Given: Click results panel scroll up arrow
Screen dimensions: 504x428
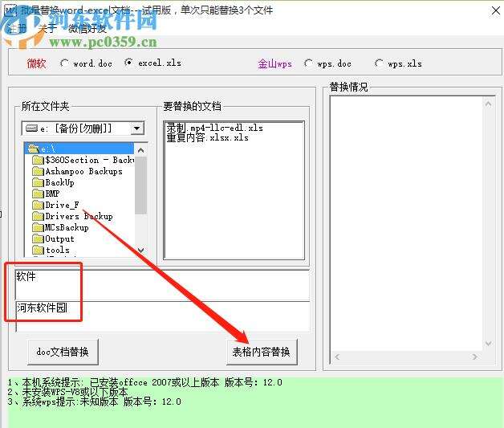Looking at the screenshot, I should [x=488, y=104].
